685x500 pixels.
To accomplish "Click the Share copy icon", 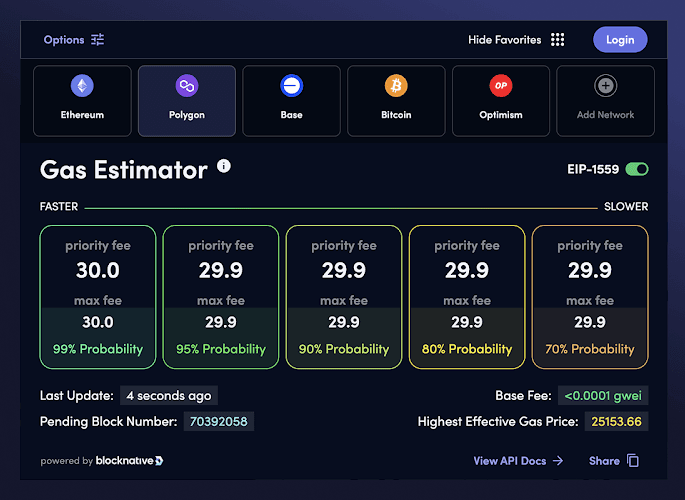I will 633,461.
